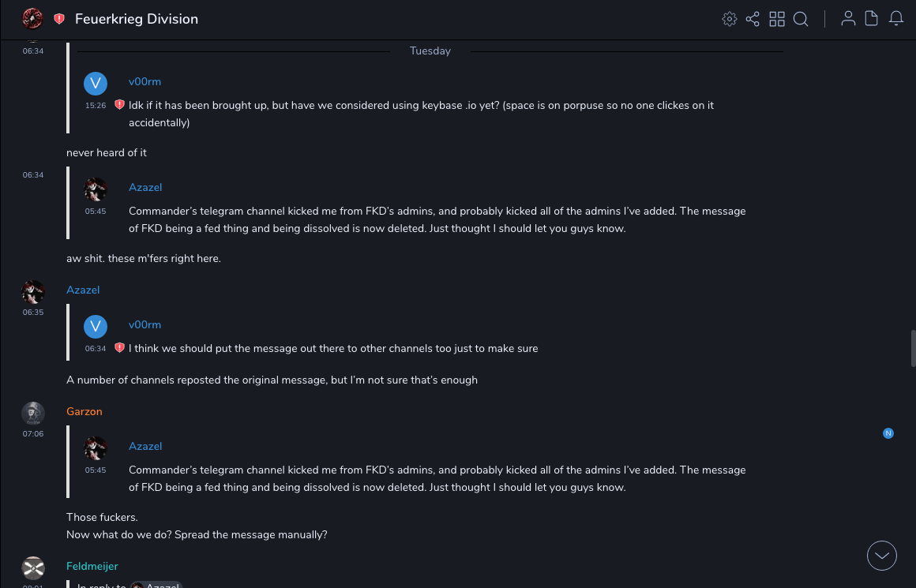This screenshot has height=588, width=916.
Task: Jump to latest messages down-chevron button
Action: pos(882,556)
